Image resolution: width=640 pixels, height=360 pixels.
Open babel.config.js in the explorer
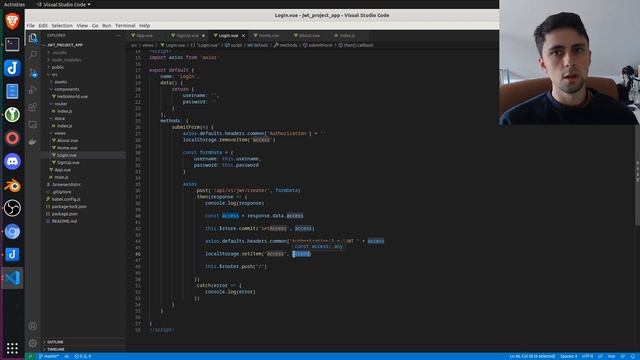tap(66, 199)
